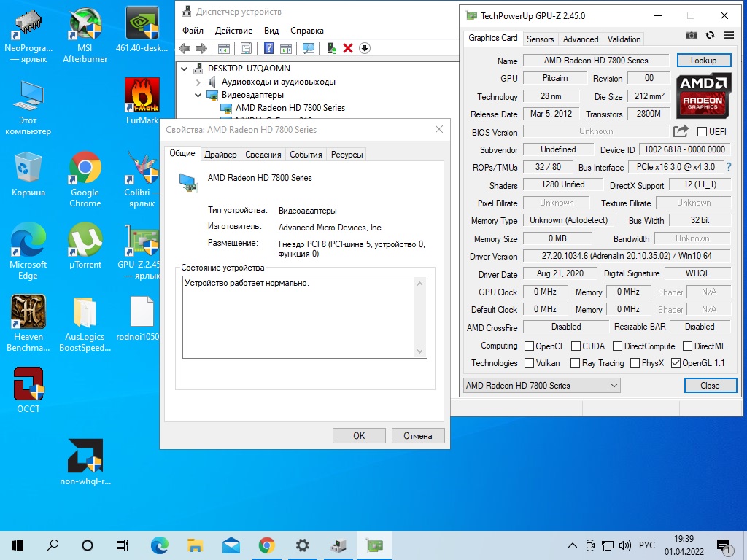Open MSI Afterburner desktop icon
The height and width of the screenshot is (560, 747).
[x=85, y=35]
